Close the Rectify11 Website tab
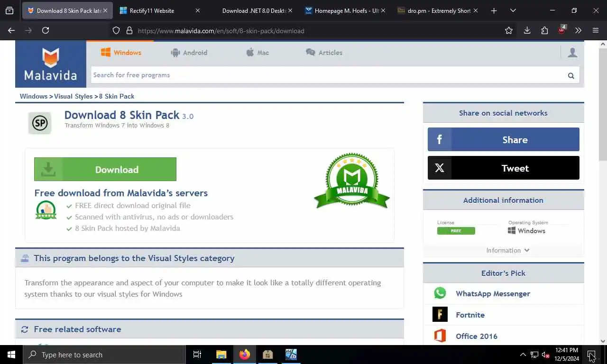Screen dimensions: 607x364 point(198,10)
